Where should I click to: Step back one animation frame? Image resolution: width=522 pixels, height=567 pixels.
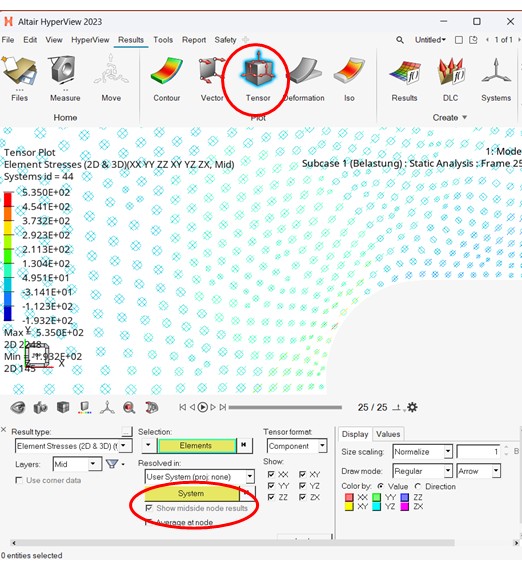click(192, 407)
